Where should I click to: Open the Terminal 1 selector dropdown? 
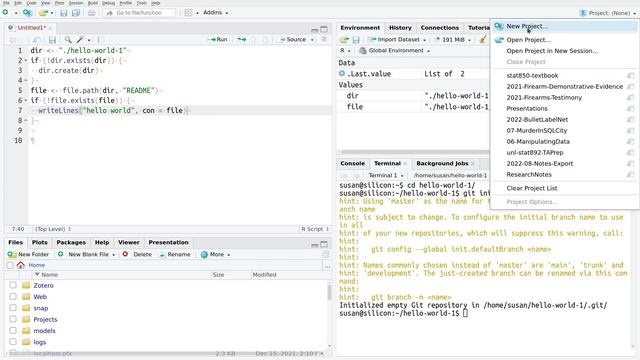(385, 175)
